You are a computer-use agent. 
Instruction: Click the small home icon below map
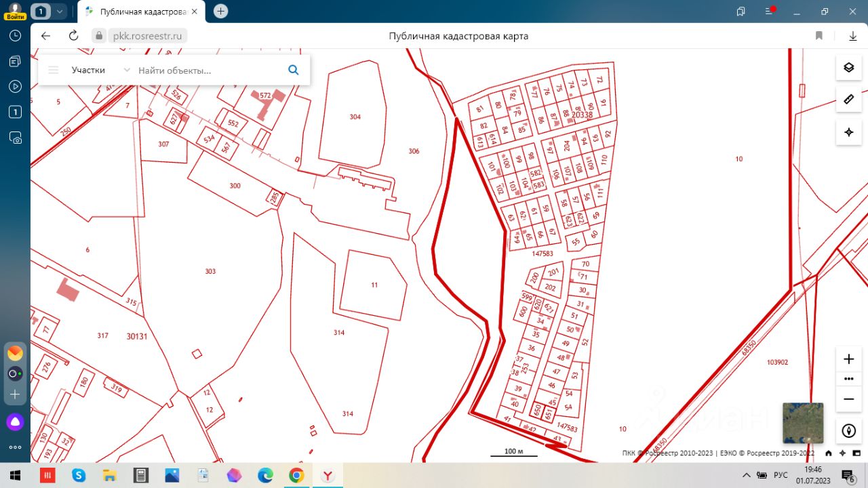tap(829, 453)
